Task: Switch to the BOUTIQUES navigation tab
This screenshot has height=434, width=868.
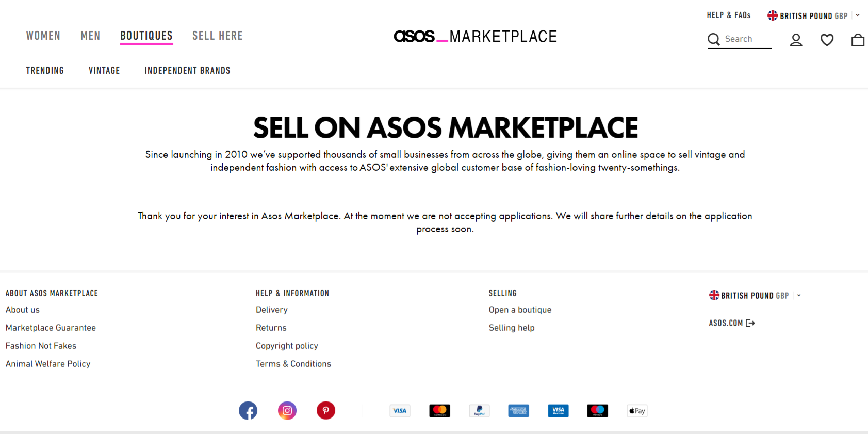Action: coord(146,35)
